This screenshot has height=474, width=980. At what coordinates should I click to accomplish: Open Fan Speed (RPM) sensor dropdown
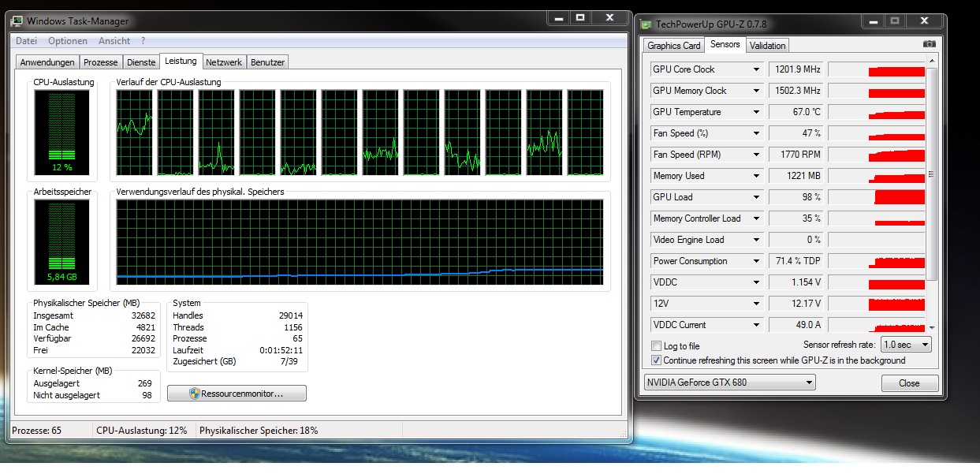tap(756, 155)
